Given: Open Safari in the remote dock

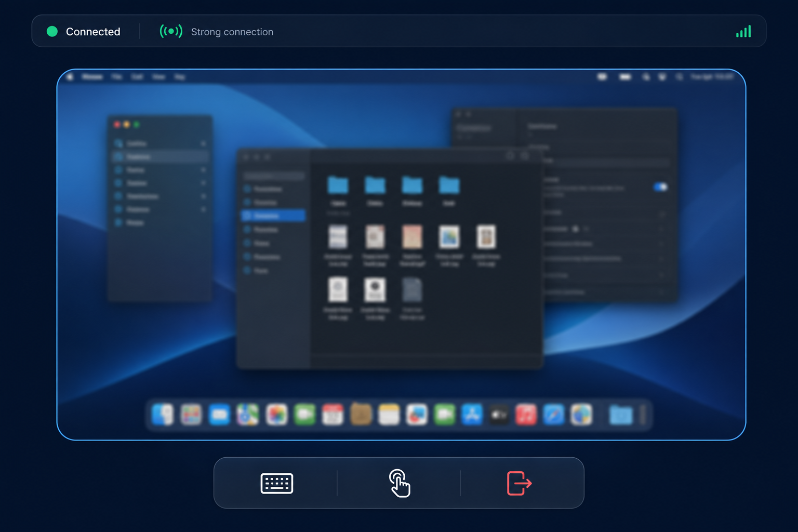Looking at the screenshot, I should click(x=554, y=415).
